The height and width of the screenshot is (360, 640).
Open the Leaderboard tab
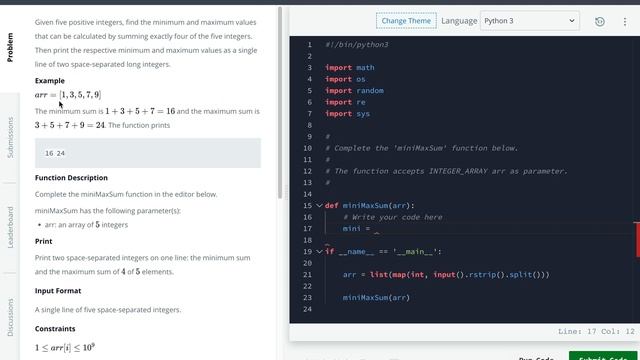10,227
